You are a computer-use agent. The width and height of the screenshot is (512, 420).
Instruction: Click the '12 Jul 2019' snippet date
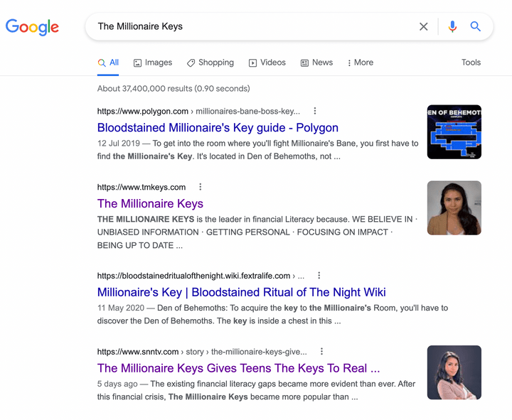[x=119, y=144]
